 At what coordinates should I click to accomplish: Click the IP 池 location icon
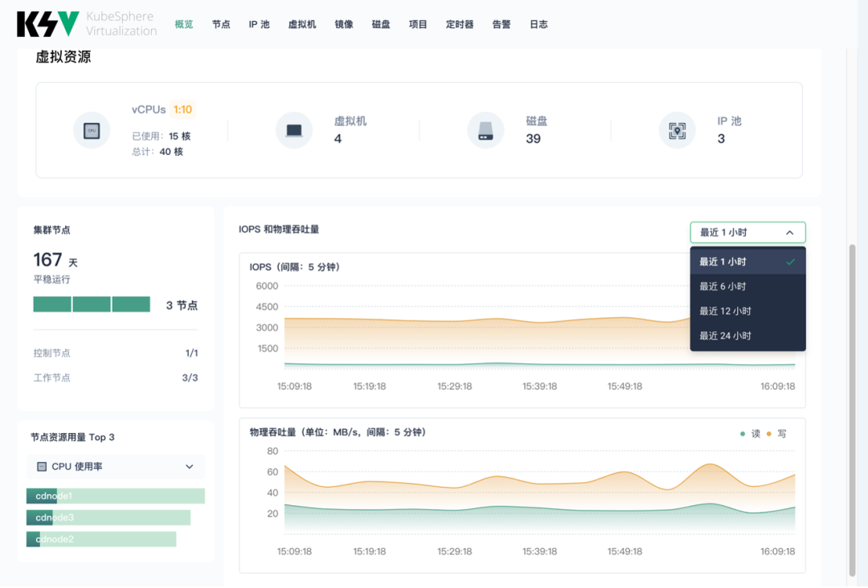point(677,131)
